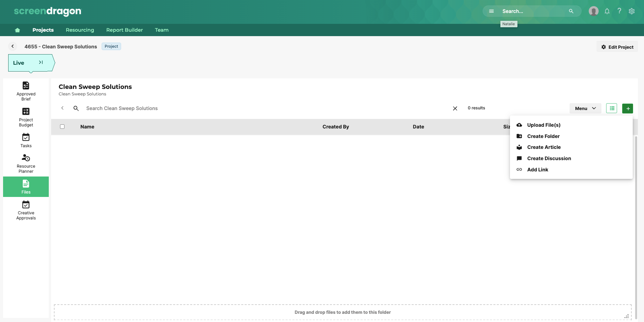This screenshot has height=322, width=644.
Task: Sort by Name column header
Action: tap(87, 127)
